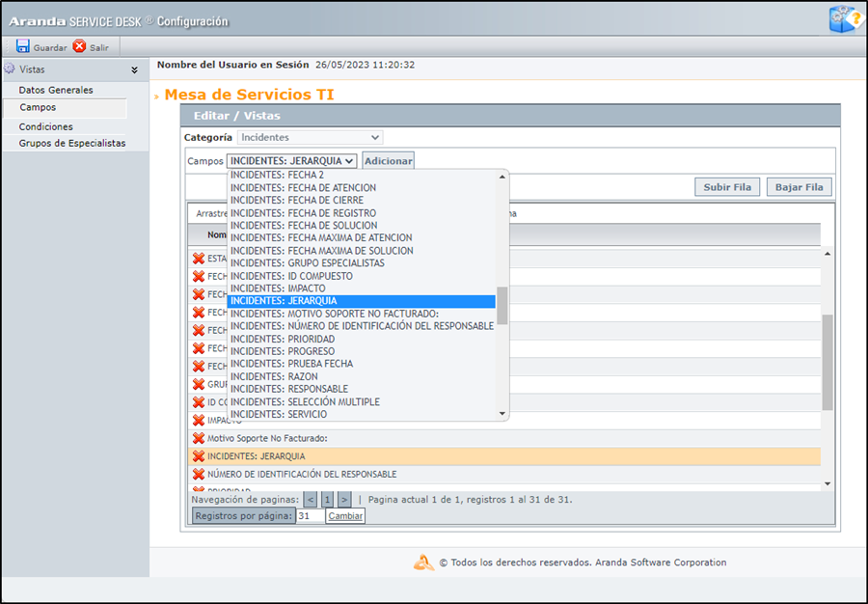868x604 pixels.
Task: Choose INCIDENTES: RAZON option
Action: click(x=361, y=376)
